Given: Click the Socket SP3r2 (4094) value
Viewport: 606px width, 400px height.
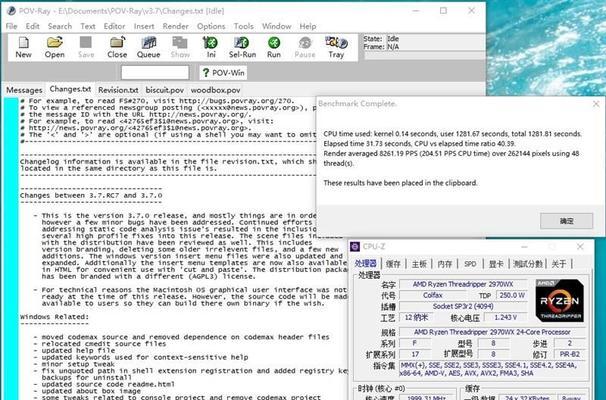Looking at the screenshot, I should tap(463, 306).
